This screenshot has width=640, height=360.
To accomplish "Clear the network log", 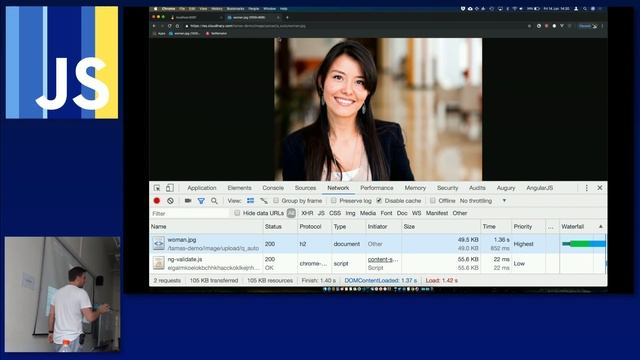I will click(170, 201).
